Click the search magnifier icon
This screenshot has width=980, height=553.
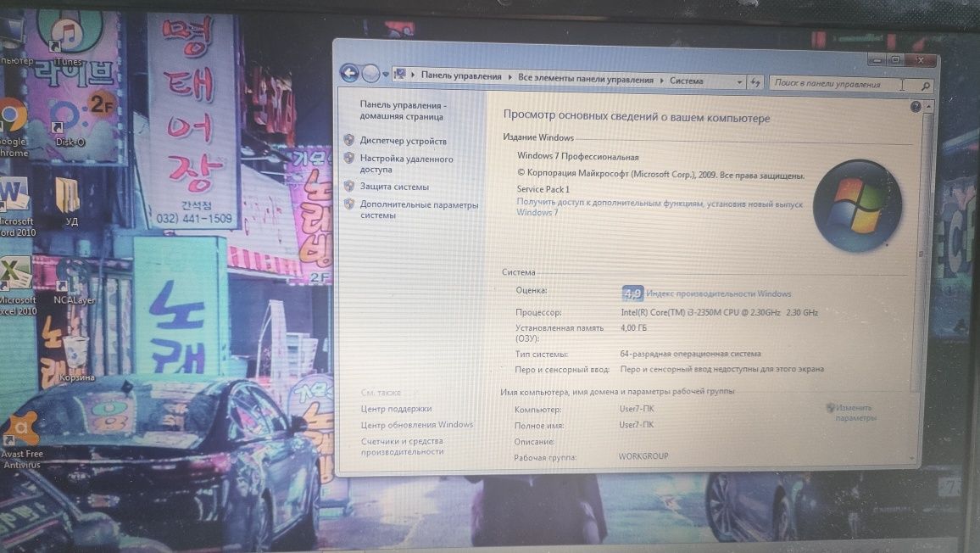926,86
